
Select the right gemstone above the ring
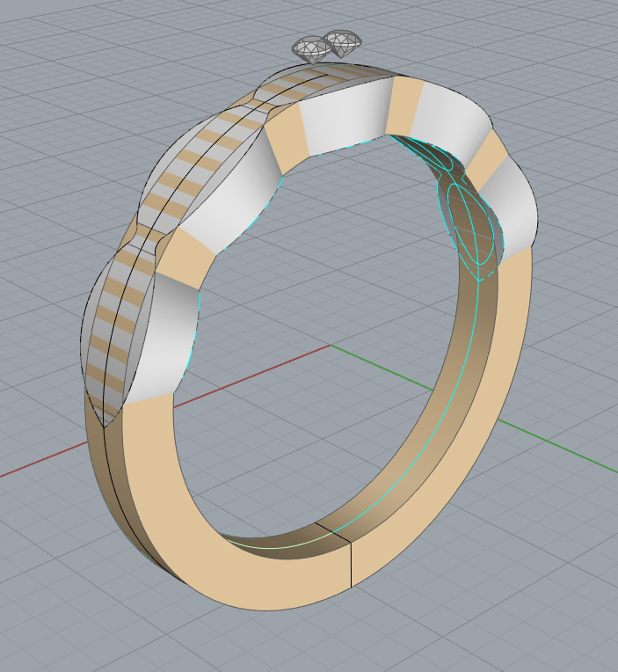click(x=345, y=42)
